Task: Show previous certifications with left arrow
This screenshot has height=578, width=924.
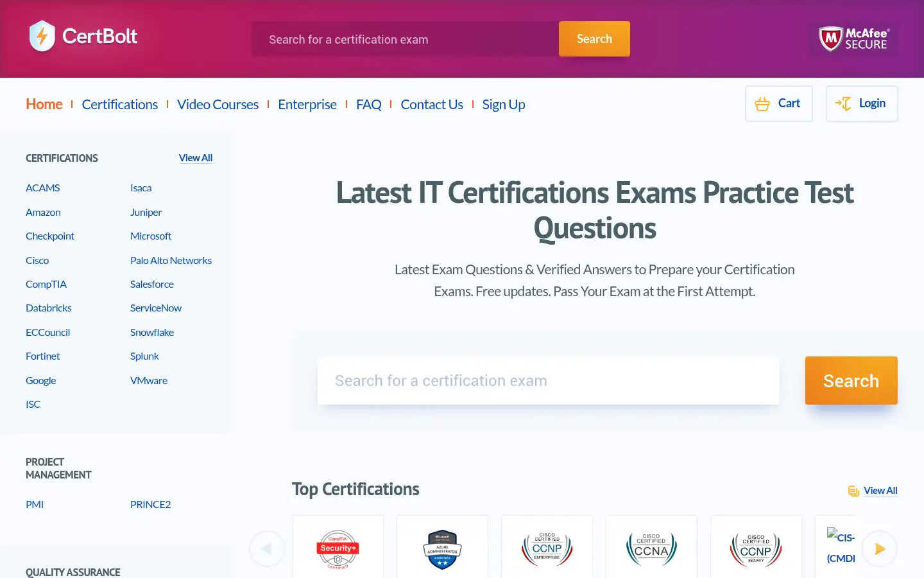Action: [267, 549]
